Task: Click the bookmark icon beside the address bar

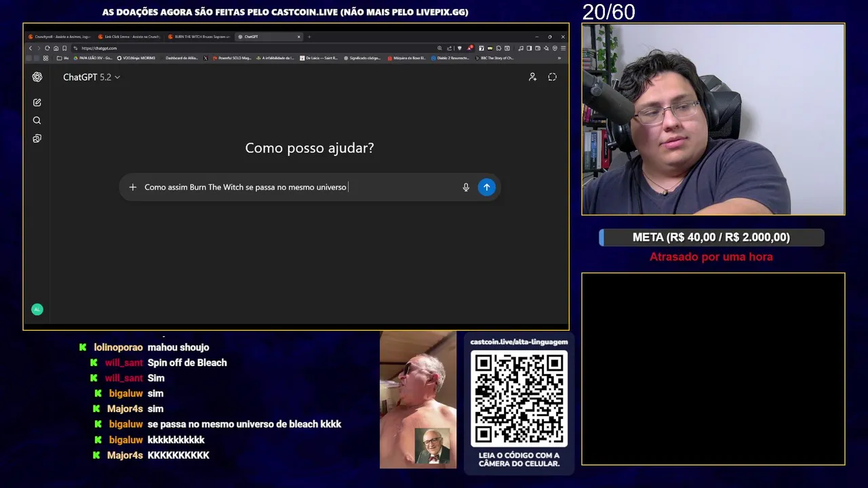Action: pos(64,48)
